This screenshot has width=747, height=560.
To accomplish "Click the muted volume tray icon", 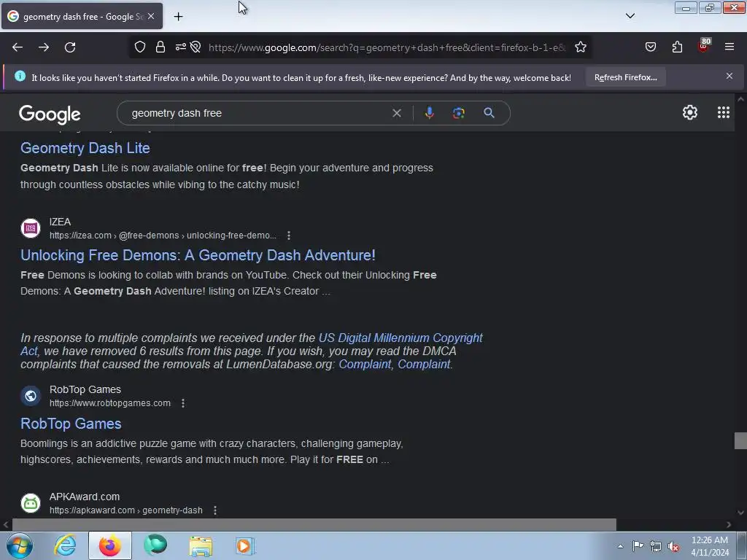I will (x=673, y=546).
